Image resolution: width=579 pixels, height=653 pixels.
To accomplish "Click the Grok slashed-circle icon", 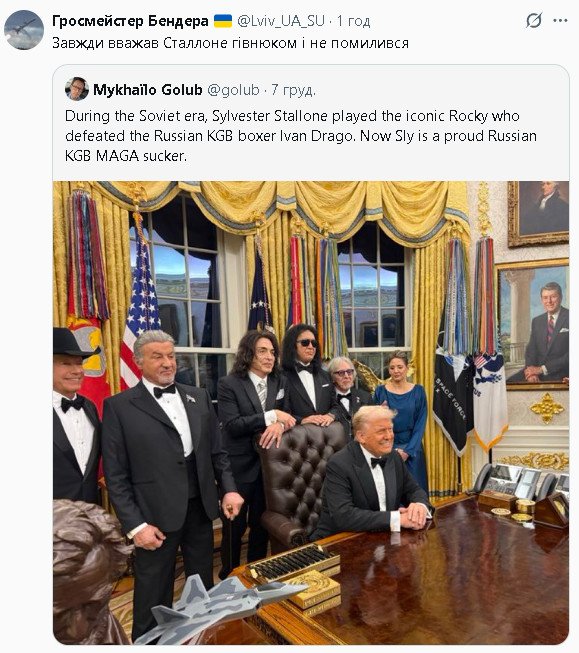I will point(534,20).
